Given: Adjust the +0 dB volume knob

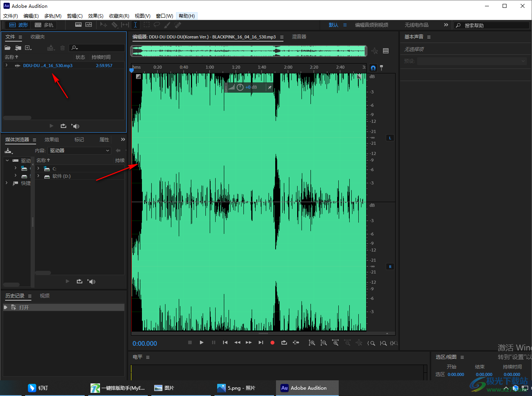Looking at the screenshot, I should click(x=240, y=87).
